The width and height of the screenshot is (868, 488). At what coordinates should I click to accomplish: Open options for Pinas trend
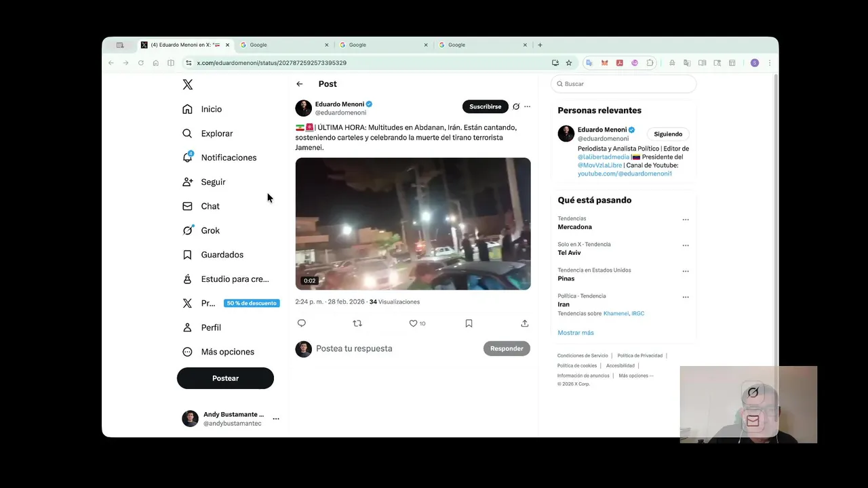pos(686,271)
